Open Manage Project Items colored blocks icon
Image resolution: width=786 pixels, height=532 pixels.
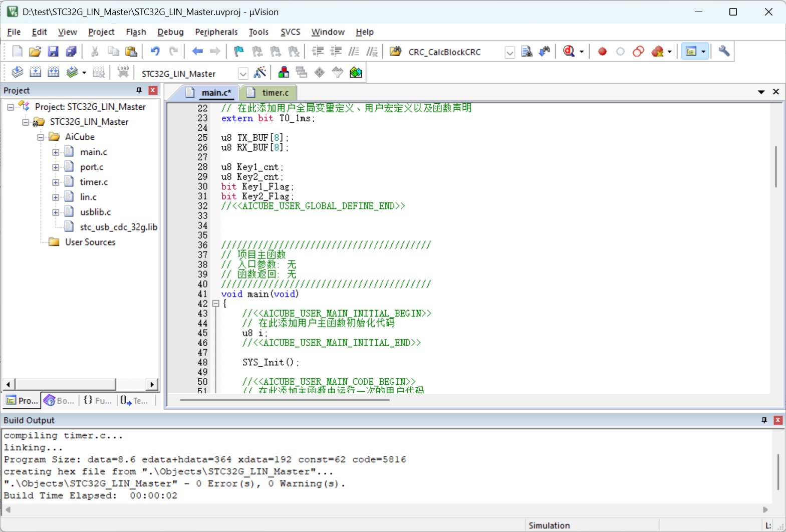point(284,73)
